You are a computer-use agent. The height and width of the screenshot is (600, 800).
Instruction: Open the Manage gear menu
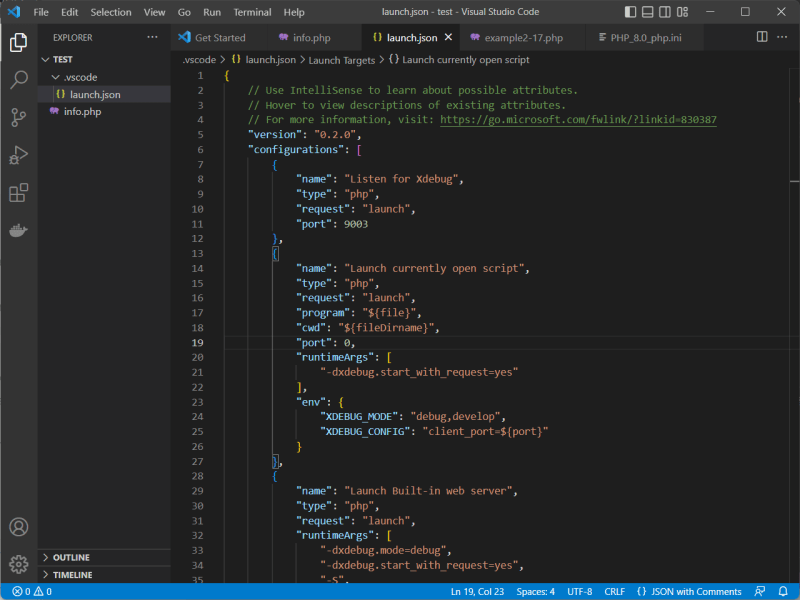(x=18, y=564)
